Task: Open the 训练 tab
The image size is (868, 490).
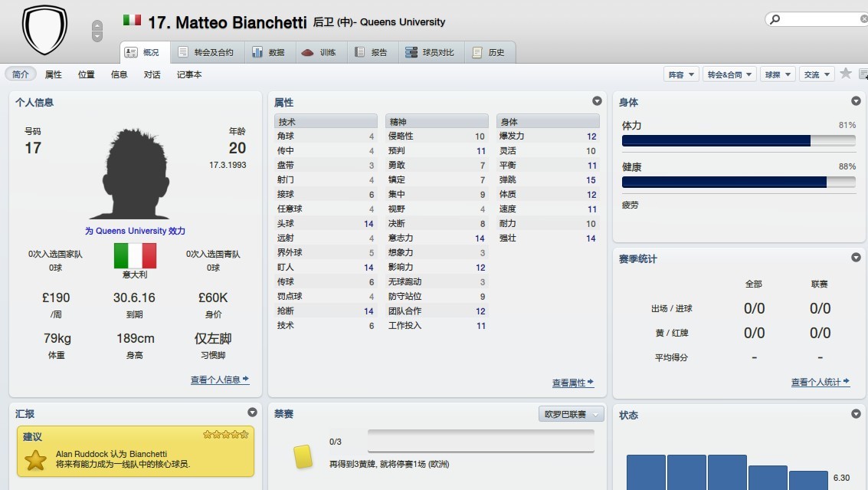Action: [x=319, y=52]
